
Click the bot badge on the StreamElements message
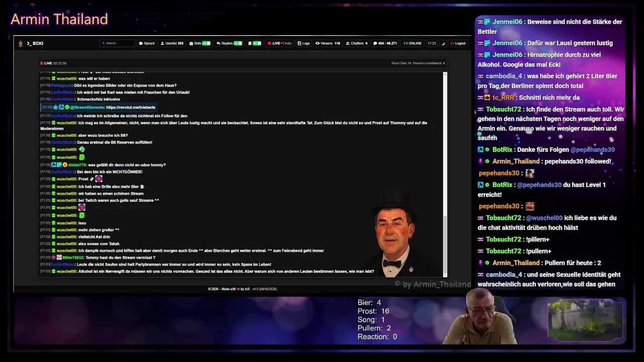[56, 107]
